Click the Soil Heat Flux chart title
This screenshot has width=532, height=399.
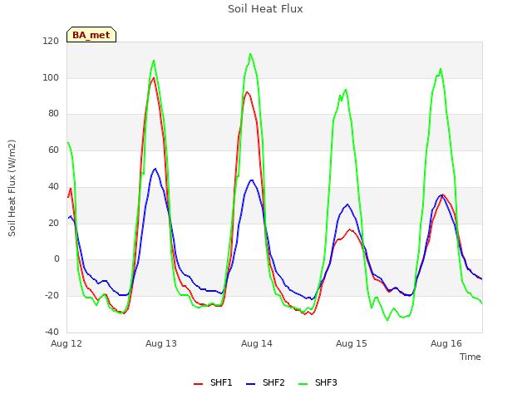click(265, 9)
